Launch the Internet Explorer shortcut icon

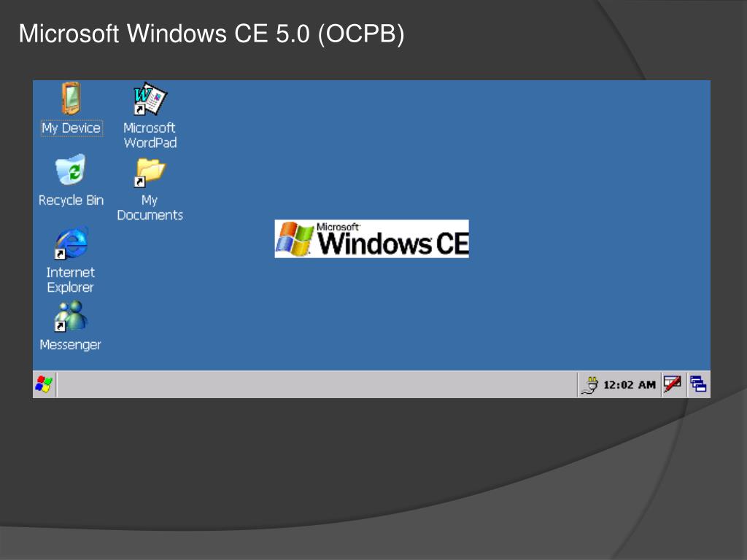pos(71,243)
